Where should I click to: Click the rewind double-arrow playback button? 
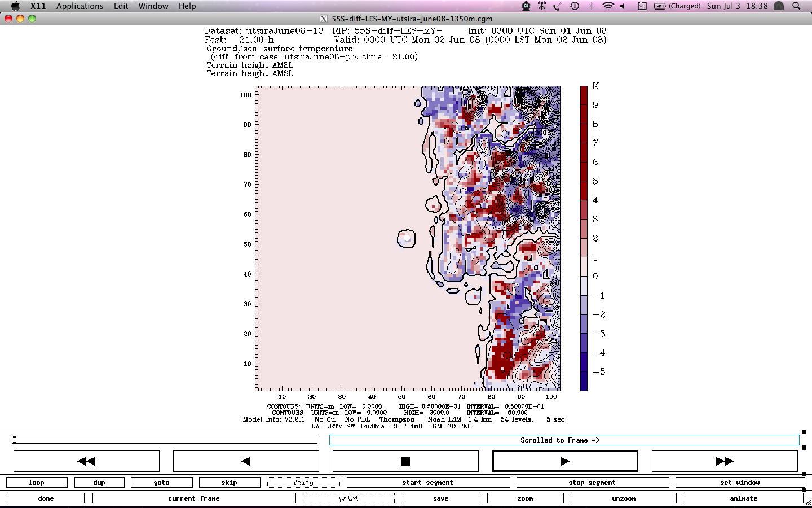pos(86,461)
